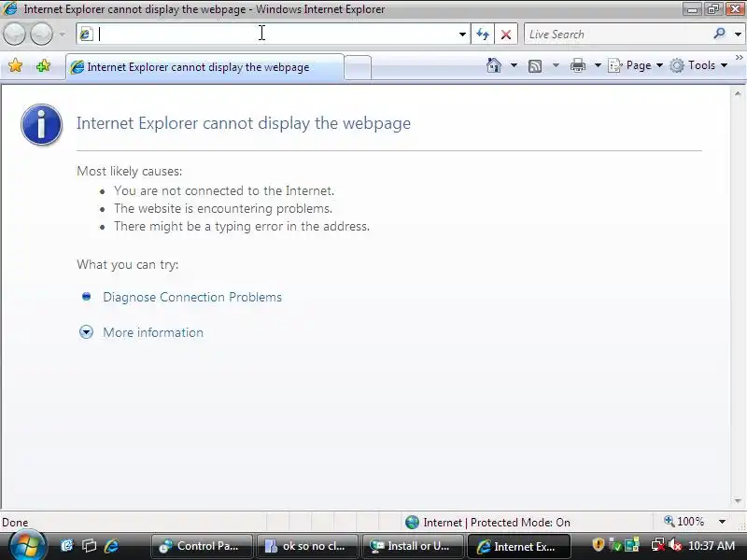Open the Windows Start orb
The height and width of the screenshot is (560, 747).
coord(27,546)
